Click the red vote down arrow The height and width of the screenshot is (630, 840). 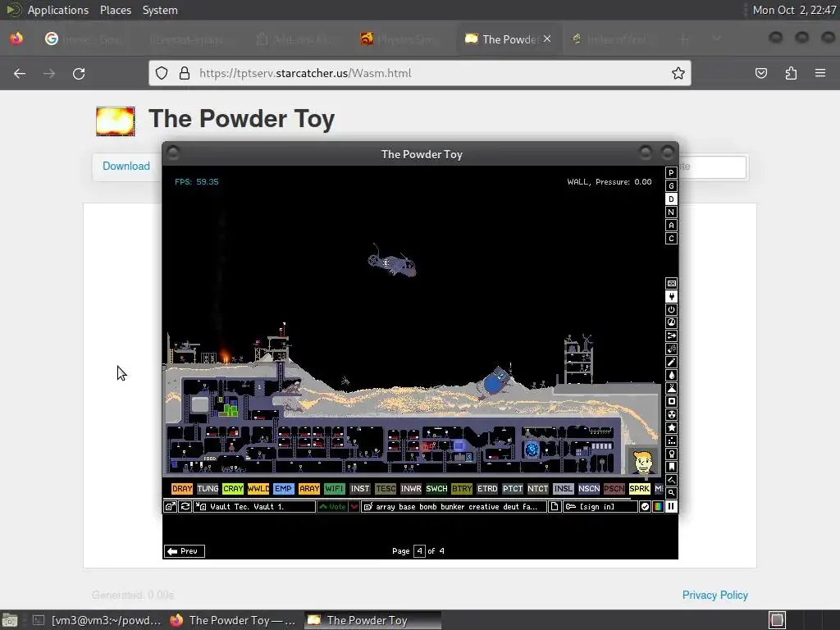[354, 506]
